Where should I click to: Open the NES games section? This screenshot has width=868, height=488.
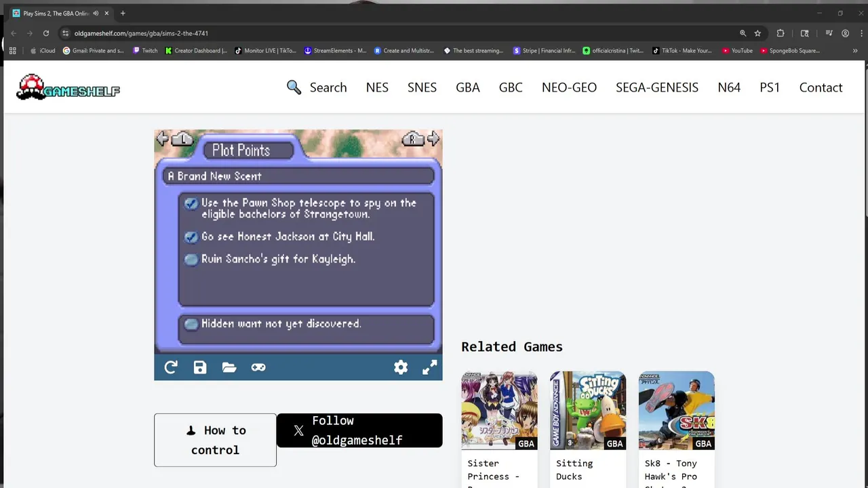(377, 87)
